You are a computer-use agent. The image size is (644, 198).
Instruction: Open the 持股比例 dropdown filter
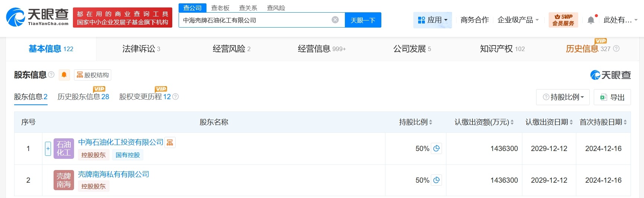tap(563, 97)
